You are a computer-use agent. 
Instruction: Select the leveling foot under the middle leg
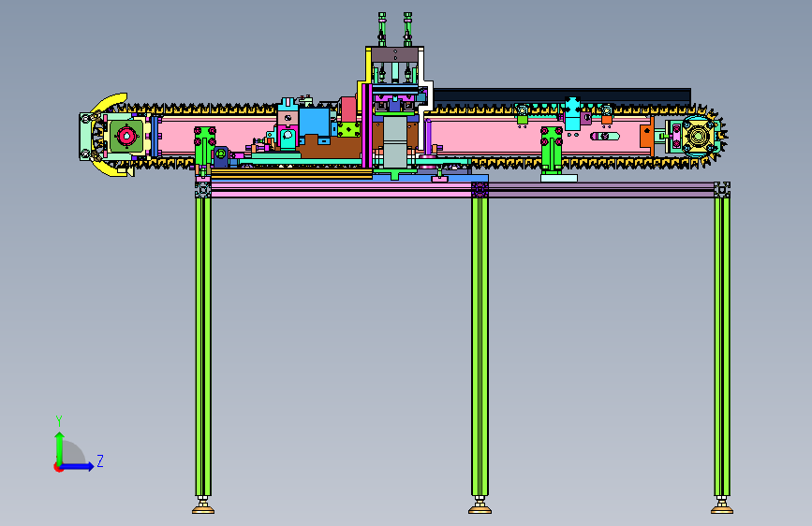[480, 505]
